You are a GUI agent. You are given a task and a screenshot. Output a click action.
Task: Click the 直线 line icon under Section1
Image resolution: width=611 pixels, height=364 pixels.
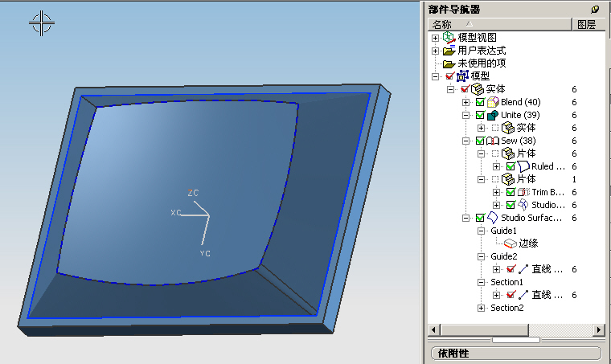tap(523, 295)
